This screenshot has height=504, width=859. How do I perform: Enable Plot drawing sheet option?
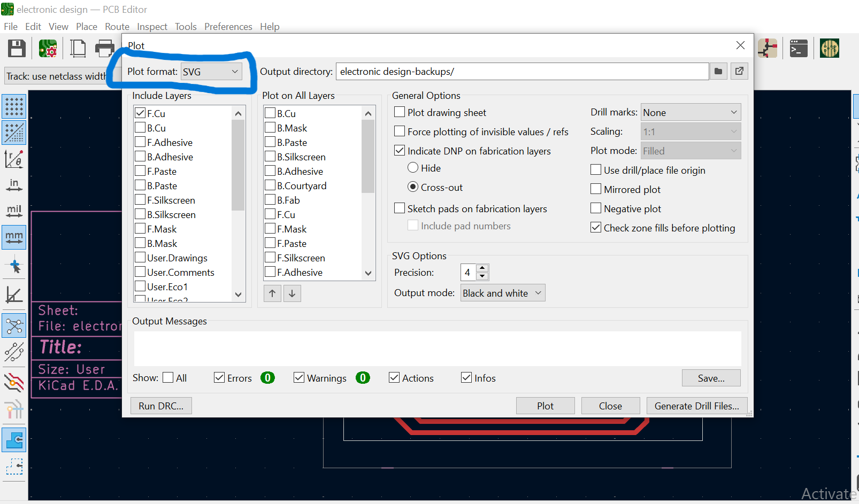pyautogui.click(x=400, y=112)
